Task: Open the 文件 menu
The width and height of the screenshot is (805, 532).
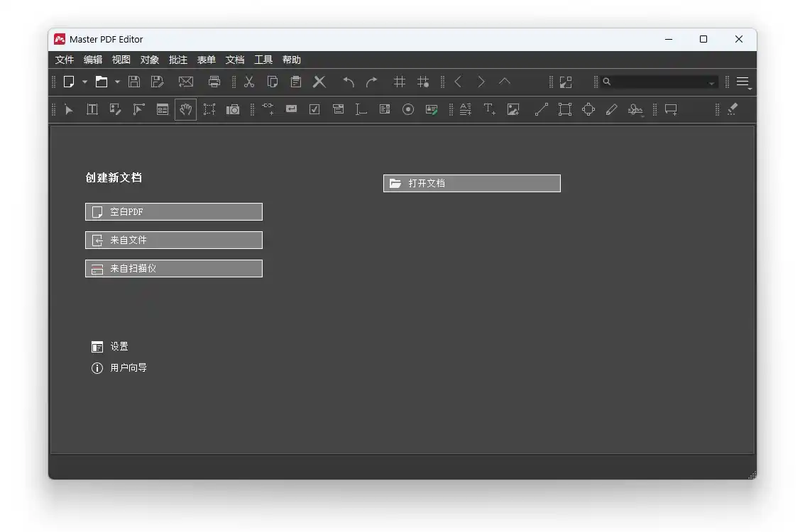Action: (x=65, y=60)
